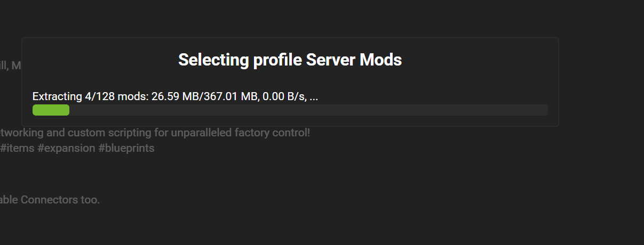Screen dimensions: 644x245
Task: Open the #blueprints hashtag
Action: pyautogui.click(x=126, y=148)
